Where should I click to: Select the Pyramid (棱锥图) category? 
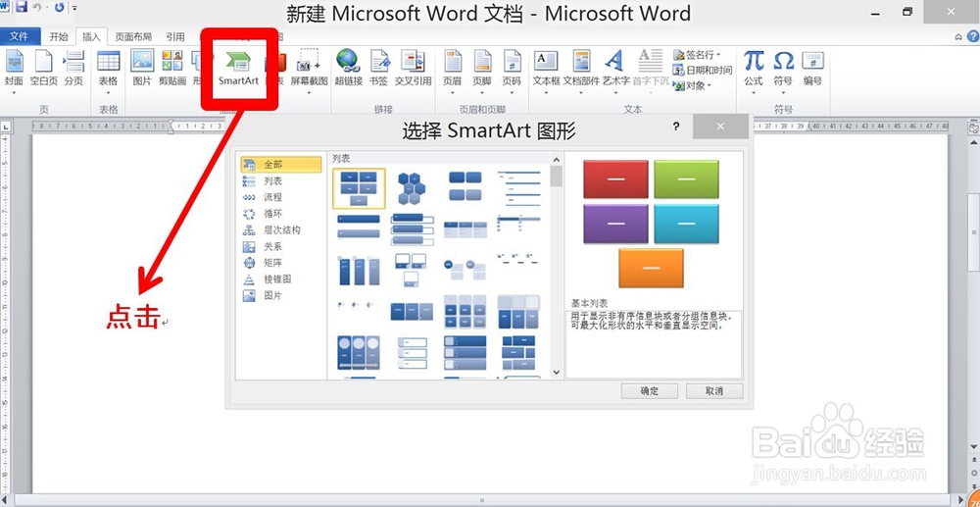coord(280,279)
